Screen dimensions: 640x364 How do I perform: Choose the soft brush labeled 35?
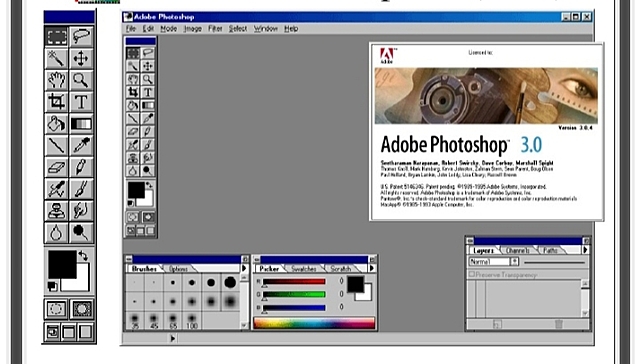[x=135, y=321]
